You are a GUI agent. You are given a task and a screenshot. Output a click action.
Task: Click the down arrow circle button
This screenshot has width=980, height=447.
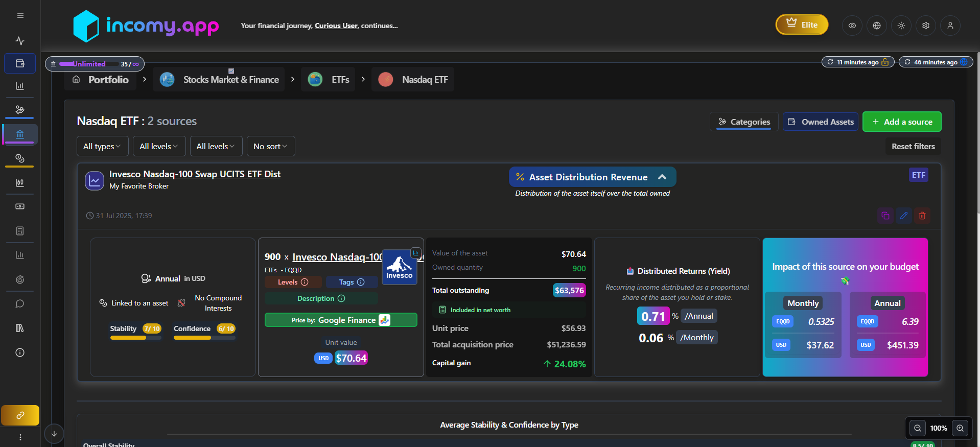[54, 434]
